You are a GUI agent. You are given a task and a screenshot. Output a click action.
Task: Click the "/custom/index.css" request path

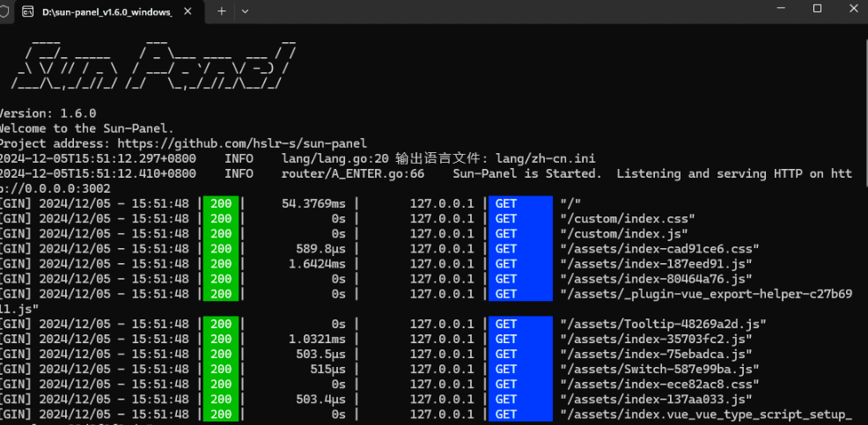tap(627, 218)
